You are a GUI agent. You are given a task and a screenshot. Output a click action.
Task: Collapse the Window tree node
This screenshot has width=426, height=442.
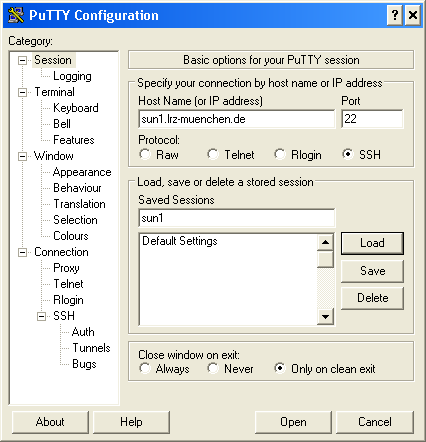(22, 156)
